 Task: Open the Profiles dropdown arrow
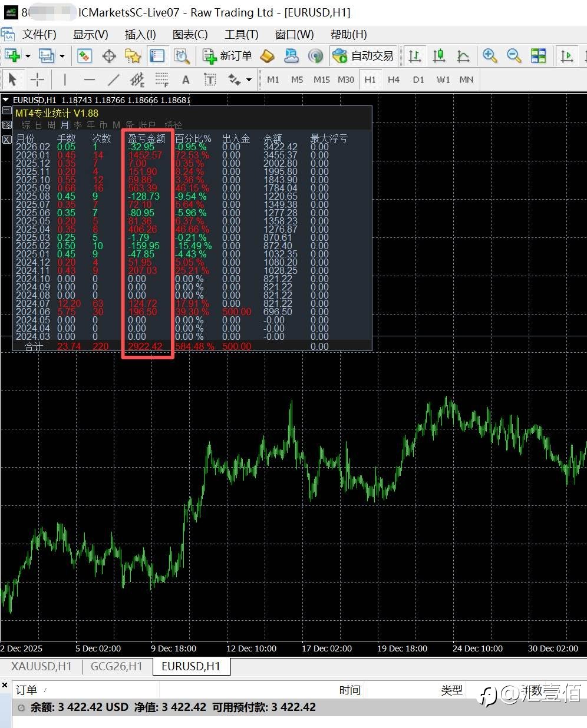(62, 57)
